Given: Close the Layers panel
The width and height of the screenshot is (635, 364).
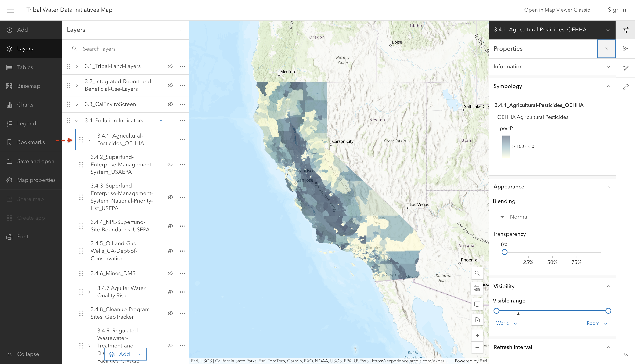Looking at the screenshot, I should [x=179, y=30].
